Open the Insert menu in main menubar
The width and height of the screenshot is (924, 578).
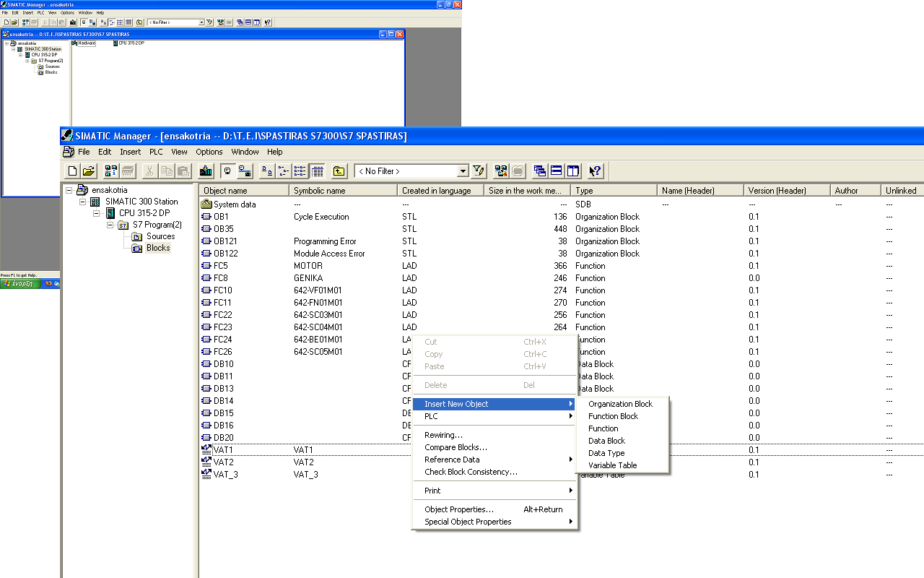click(131, 152)
